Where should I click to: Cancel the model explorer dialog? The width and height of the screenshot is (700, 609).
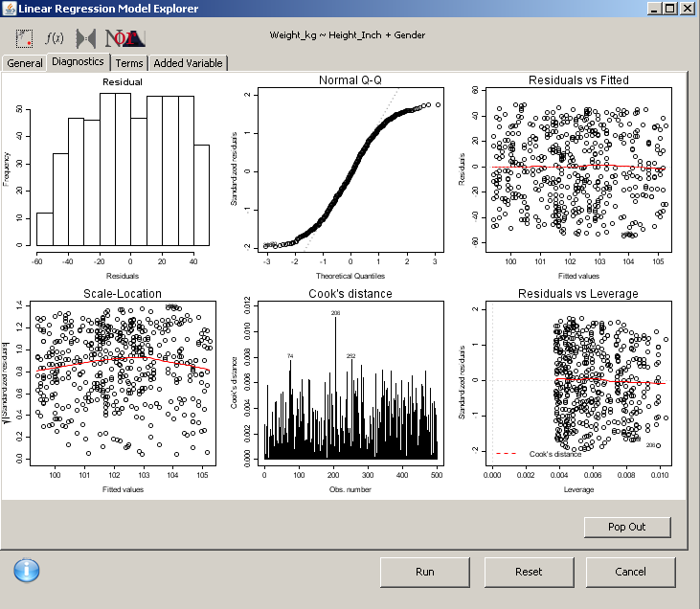(x=630, y=572)
